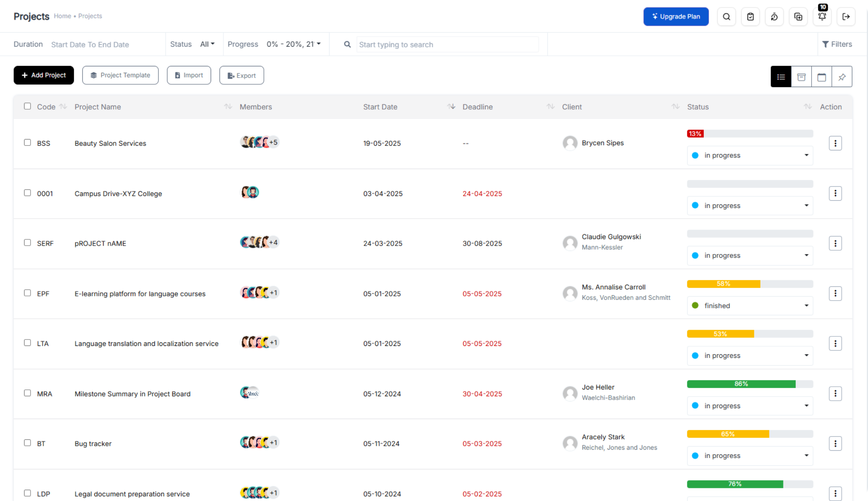This screenshot has height=501, width=868.
Task: Open action menu for Beauty Salon Services
Action: tap(835, 143)
